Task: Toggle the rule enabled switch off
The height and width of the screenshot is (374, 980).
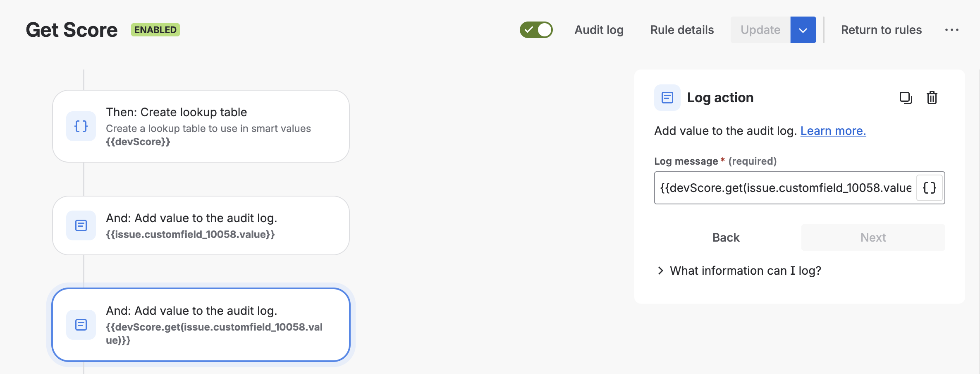Action: (x=536, y=30)
